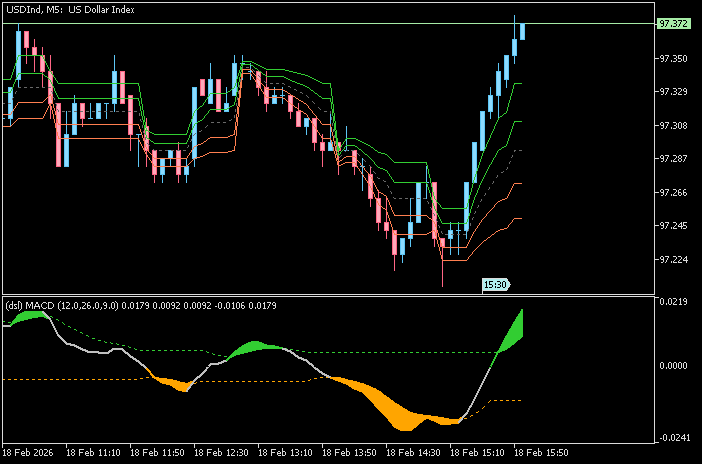Click the '18 Feb 11:10' time label
This screenshot has height=464, width=702.
[94, 452]
